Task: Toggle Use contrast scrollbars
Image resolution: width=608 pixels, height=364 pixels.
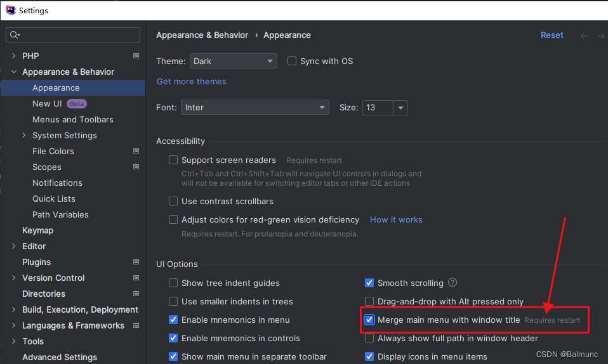Action: coord(173,201)
